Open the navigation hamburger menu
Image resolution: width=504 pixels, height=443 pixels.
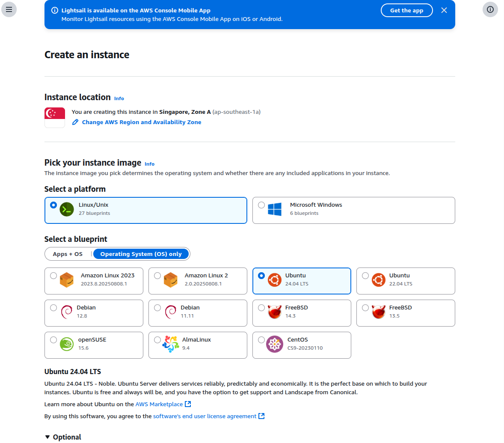(x=9, y=9)
